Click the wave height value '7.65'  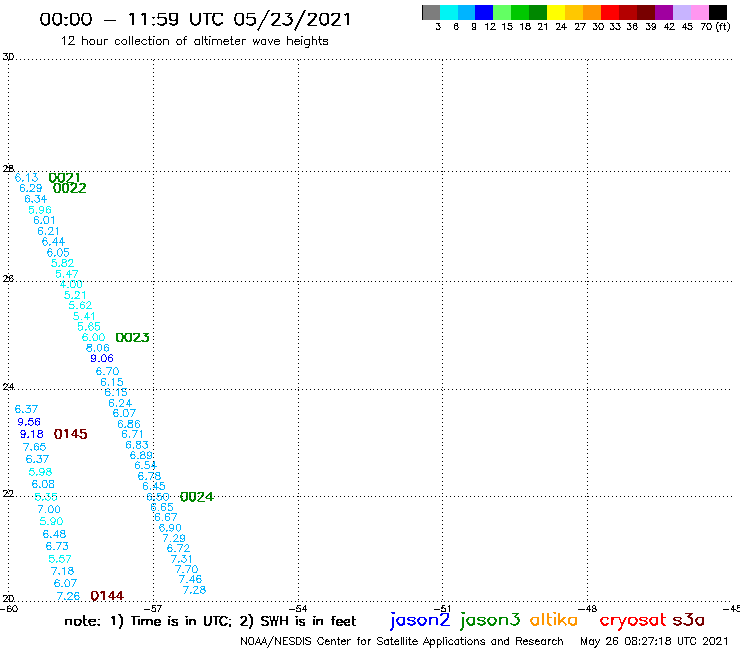click(x=34, y=447)
